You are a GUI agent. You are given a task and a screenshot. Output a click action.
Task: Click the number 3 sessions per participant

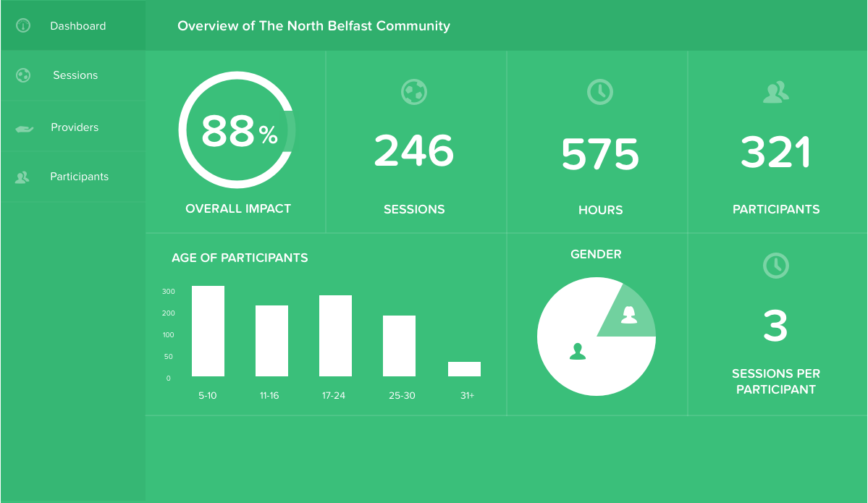pyautogui.click(x=775, y=326)
